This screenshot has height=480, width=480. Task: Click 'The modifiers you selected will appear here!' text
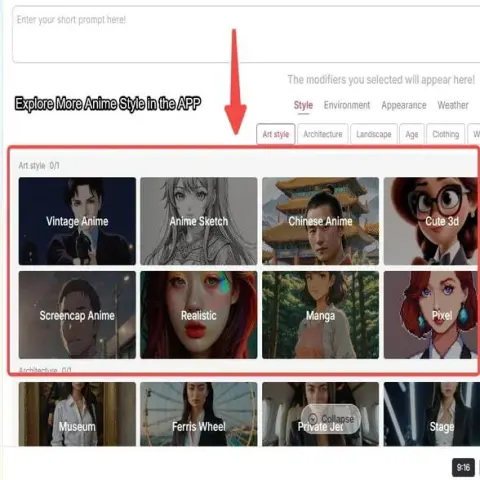pyautogui.click(x=381, y=80)
